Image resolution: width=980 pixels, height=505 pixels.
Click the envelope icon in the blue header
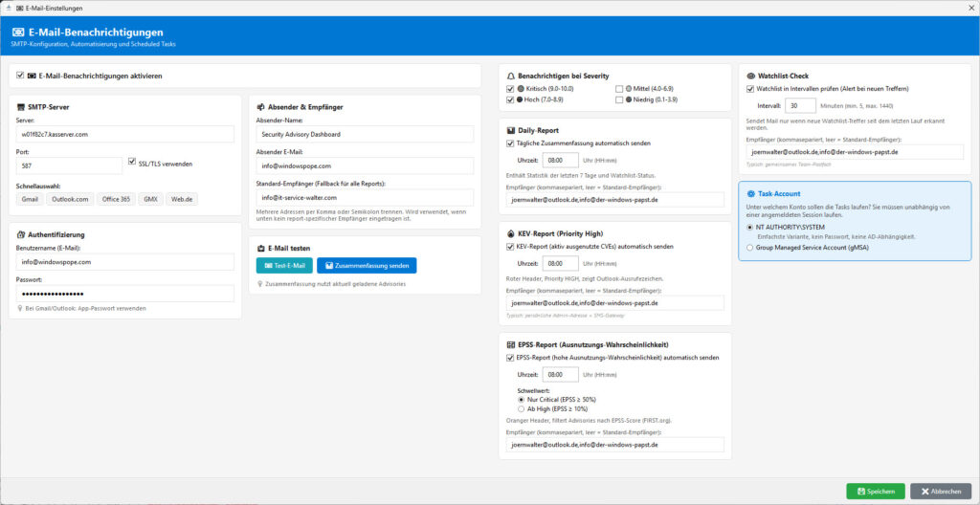pos(19,33)
